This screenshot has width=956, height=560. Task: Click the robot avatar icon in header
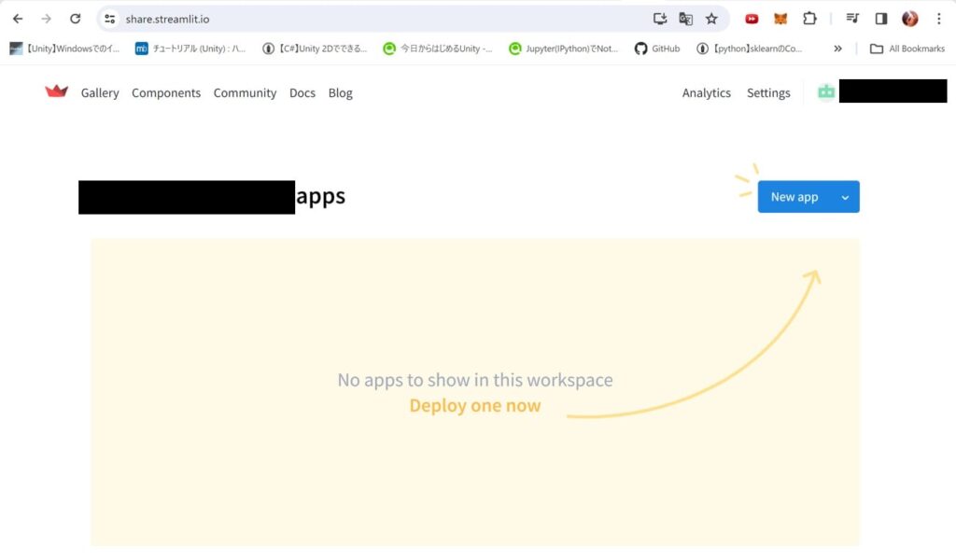coord(825,91)
